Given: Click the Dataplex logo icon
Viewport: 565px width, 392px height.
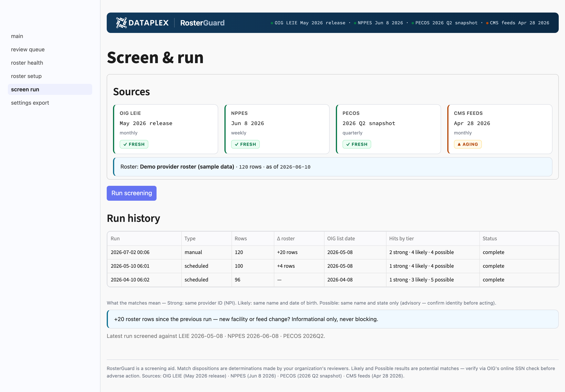Looking at the screenshot, I should point(121,23).
